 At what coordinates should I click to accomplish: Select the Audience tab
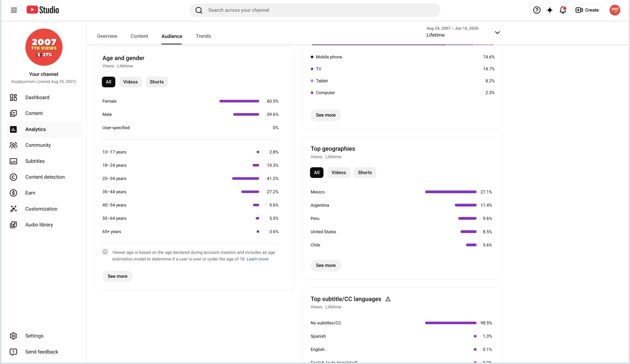[x=172, y=36]
